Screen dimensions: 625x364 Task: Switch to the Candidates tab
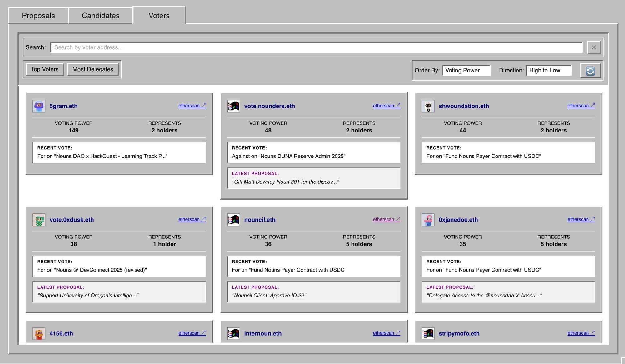pos(100,15)
